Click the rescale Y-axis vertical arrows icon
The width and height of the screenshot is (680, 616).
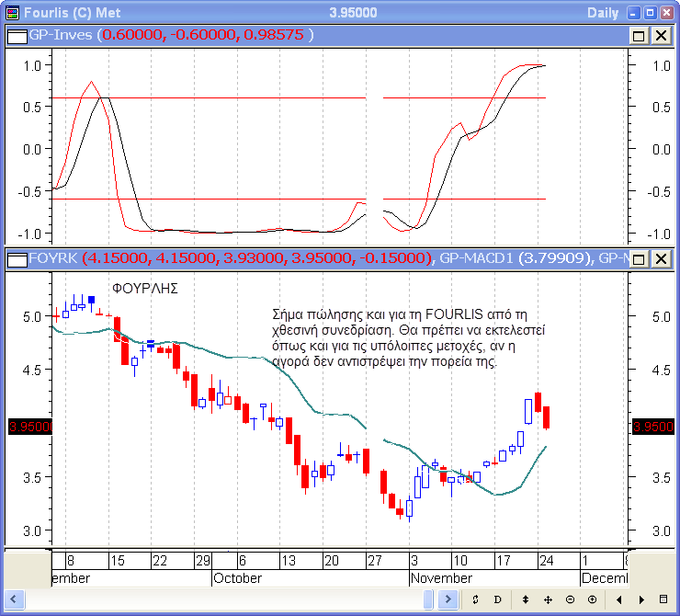[x=525, y=599]
